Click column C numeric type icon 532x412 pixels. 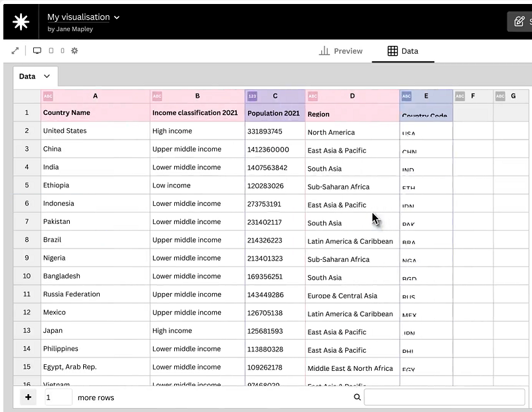coord(252,96)
